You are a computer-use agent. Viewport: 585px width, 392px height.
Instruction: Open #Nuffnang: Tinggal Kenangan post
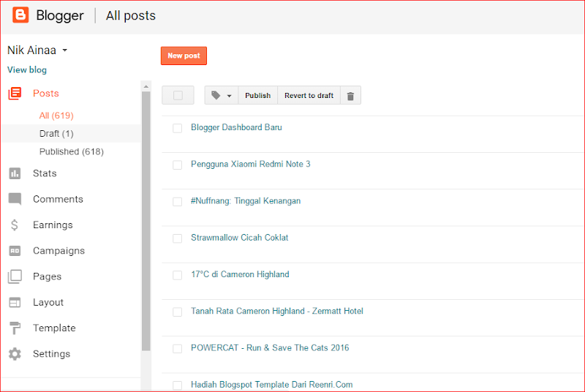246,200
